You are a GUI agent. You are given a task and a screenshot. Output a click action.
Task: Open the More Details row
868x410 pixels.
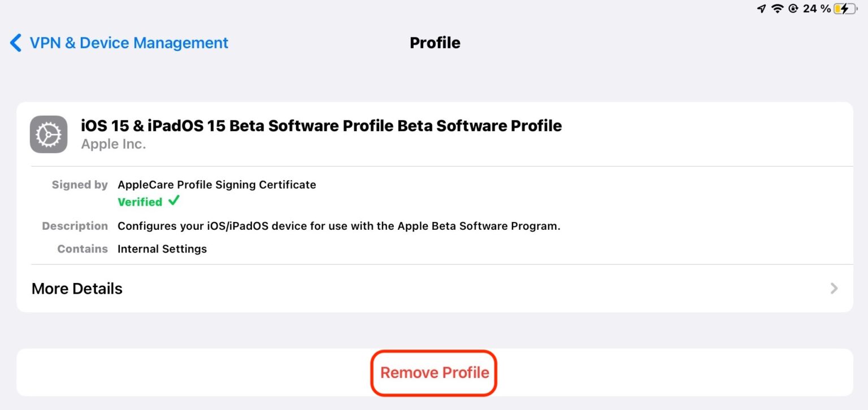(x=77, y=289)
